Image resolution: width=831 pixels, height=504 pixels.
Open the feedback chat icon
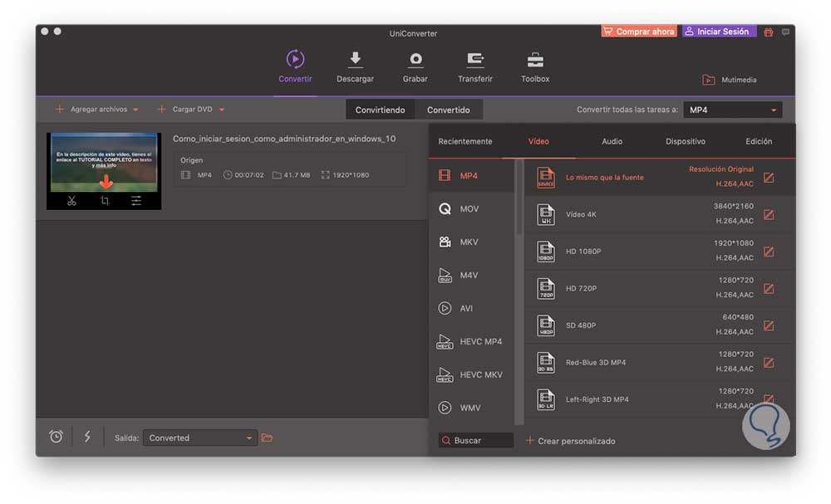pyautogui.click(x=785, y=32)
